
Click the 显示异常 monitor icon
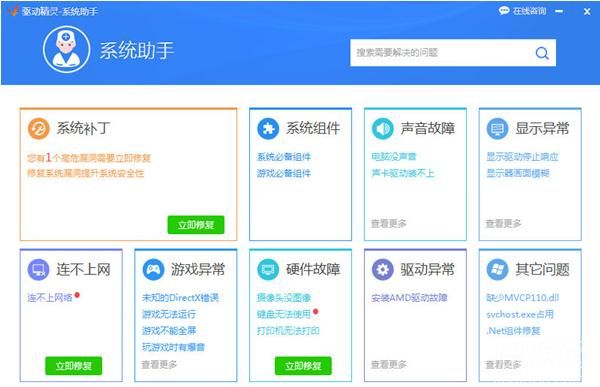click(497, 128)
